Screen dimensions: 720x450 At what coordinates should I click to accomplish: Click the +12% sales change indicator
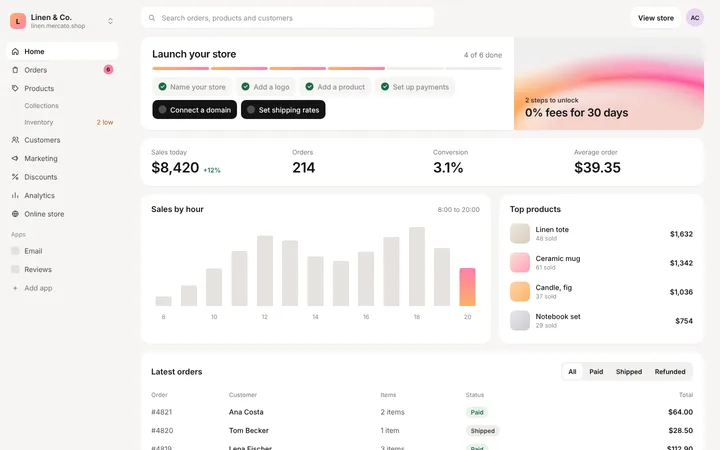coord(212,170)
